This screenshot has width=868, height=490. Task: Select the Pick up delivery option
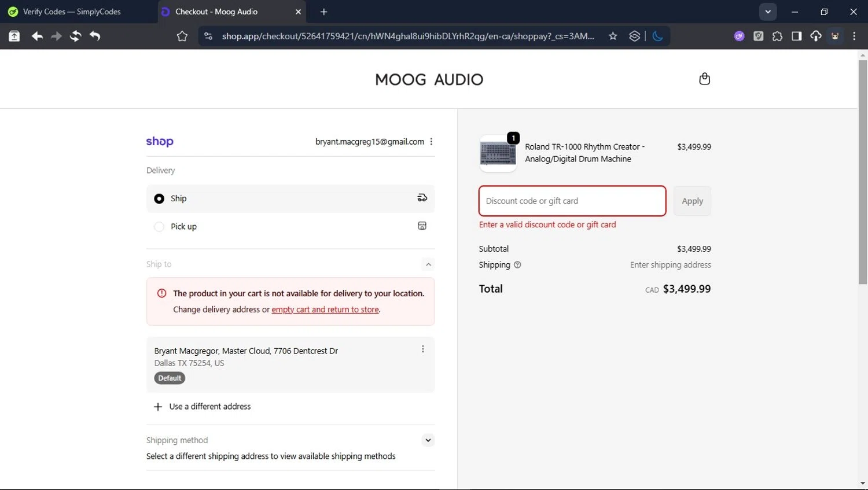click(x=290, y=227)
